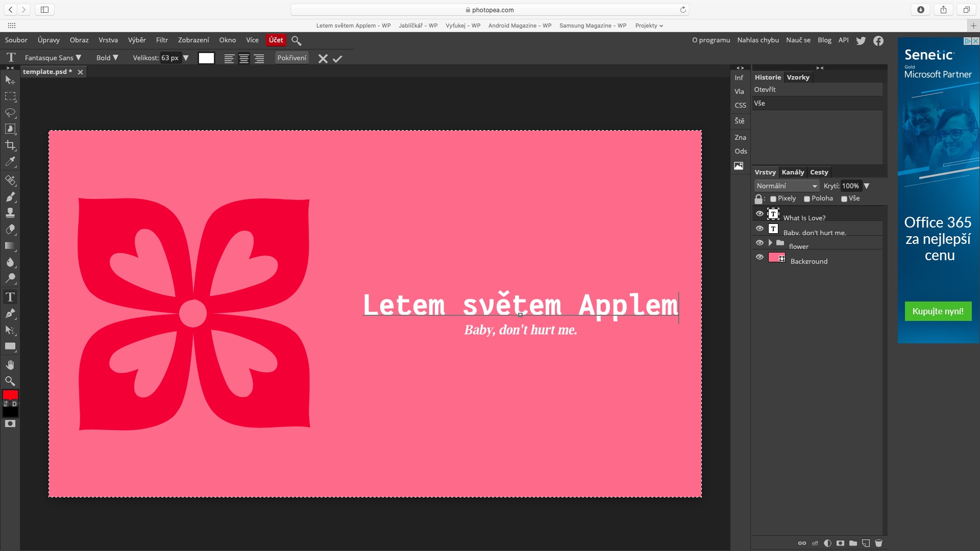
Task: Select the Eyedropper tool
Action: (10, 162)
